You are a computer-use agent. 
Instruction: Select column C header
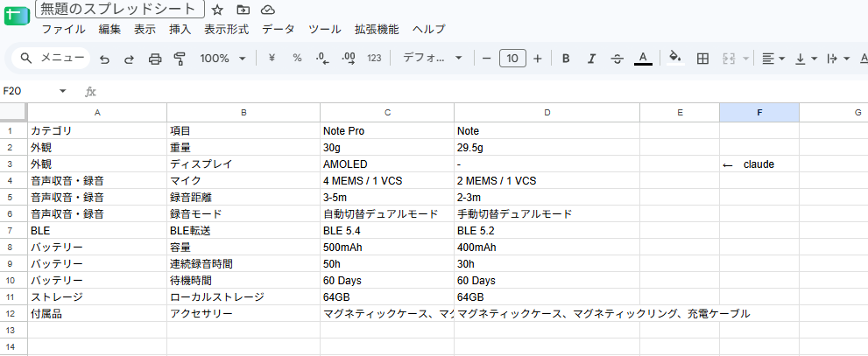tap(387, 112)
